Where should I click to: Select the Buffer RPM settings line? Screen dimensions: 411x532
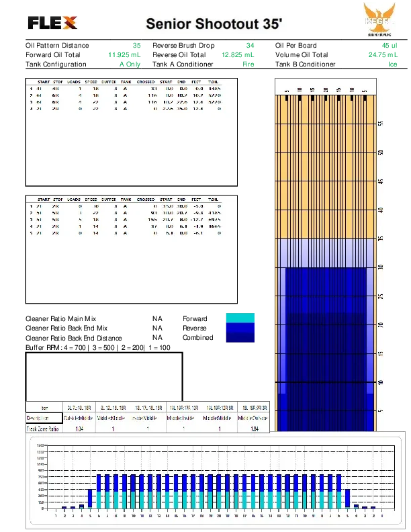[x=98, y=348]
